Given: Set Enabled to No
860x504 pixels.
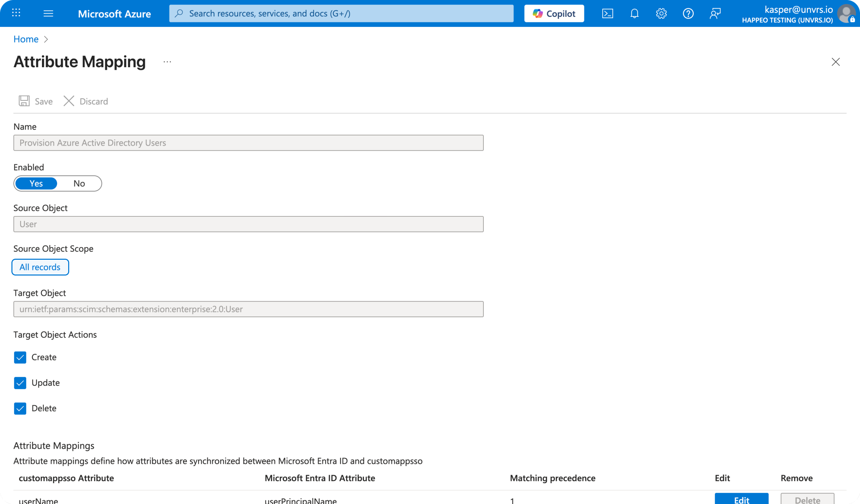Looking at the screenshot, I should (79, 183).
